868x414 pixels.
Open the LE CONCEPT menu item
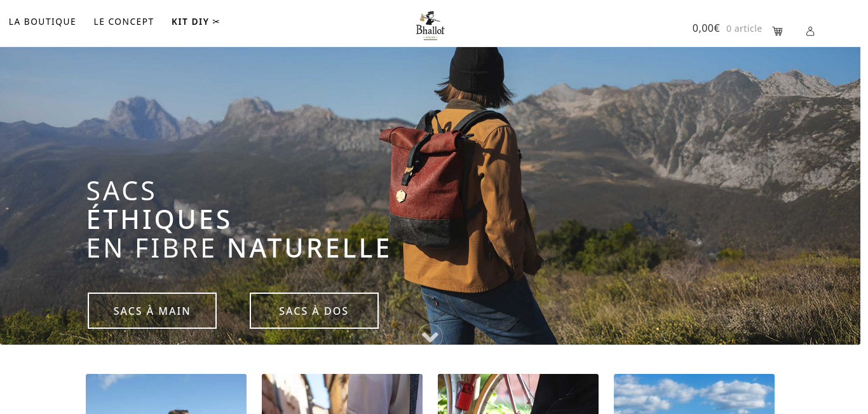(124, 22)
